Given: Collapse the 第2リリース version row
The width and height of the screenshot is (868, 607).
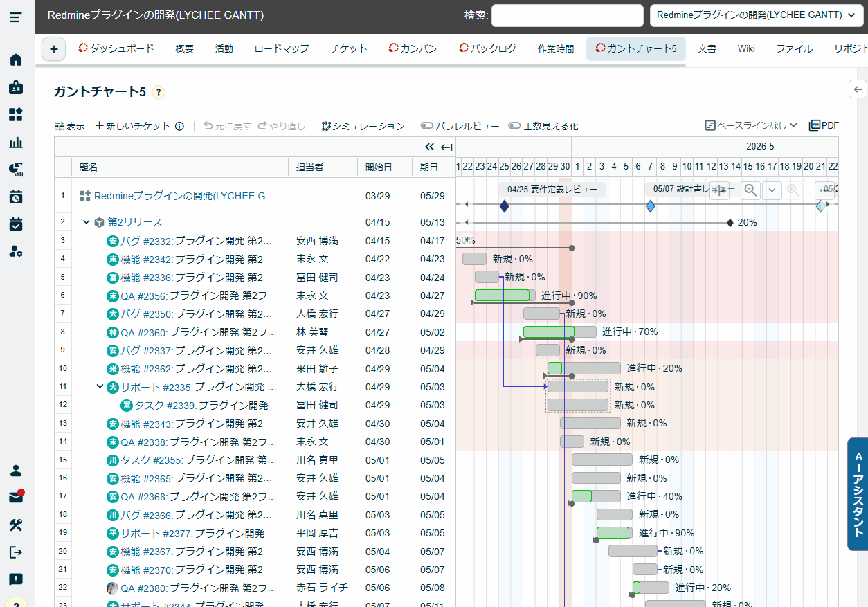Looking at the screenshot, I should 87,222.
